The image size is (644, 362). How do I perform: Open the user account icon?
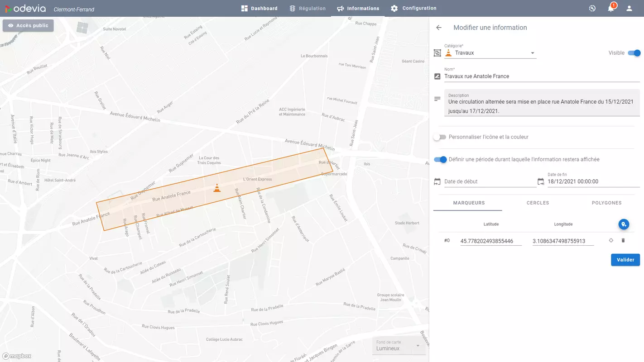(629, 8)
